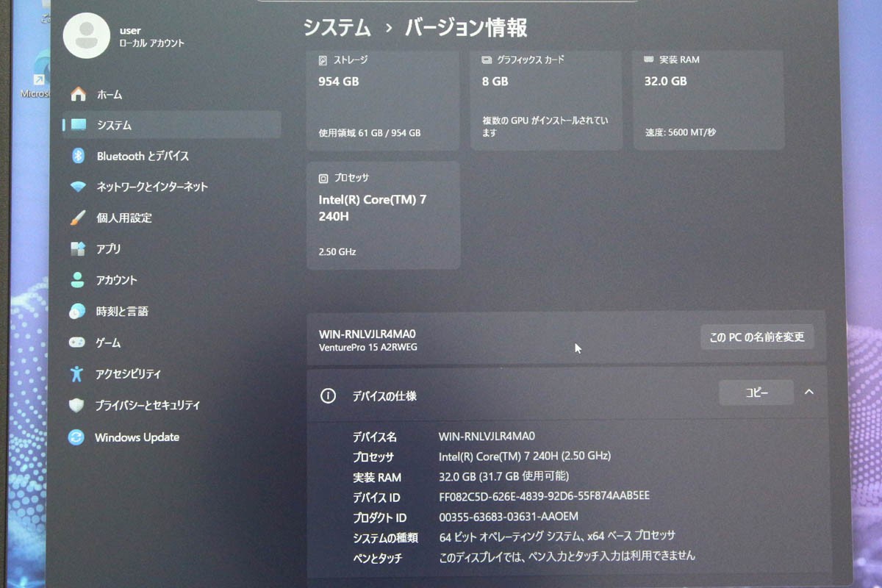This screenshot has width=882, height=588.
Task: Open Windows Update from the sidebar
Action: (x=136, y=437)
